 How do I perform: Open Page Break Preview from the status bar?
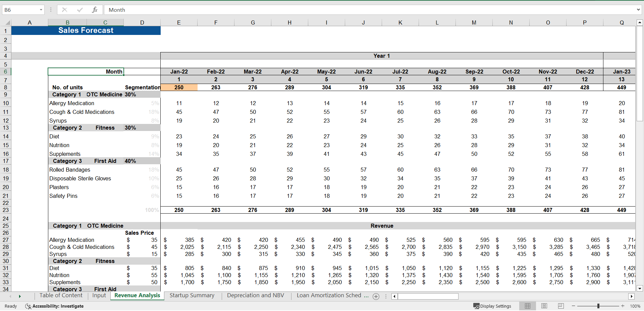tap(561, 306)
